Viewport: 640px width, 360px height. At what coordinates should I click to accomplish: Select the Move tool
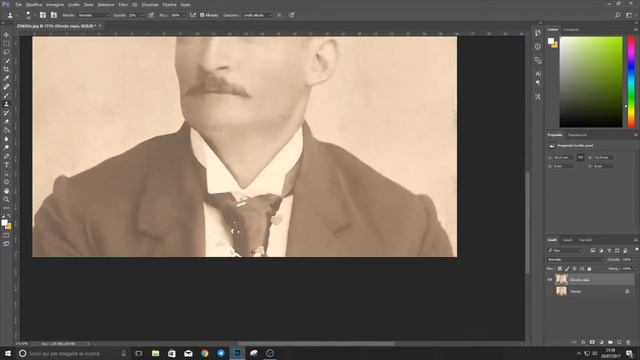(6, 35)
